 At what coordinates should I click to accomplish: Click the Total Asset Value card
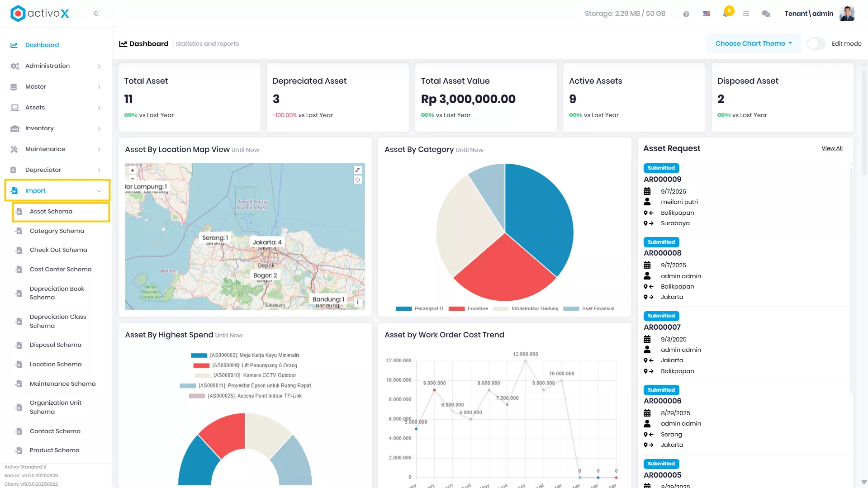486,98
